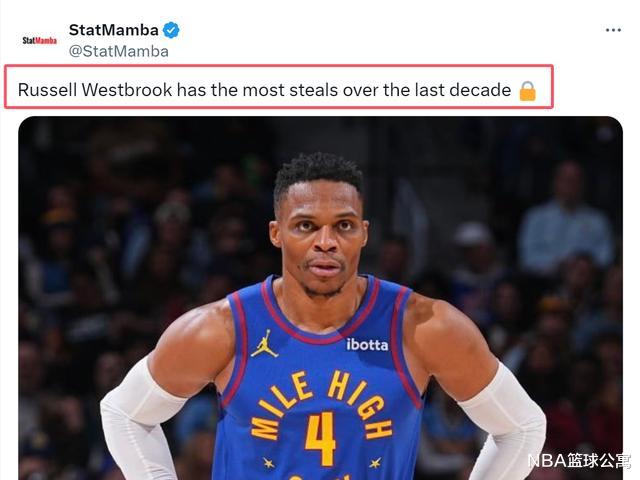Click the yellow star right of the jersey number
Viewport: 640px width, 480px height.
click(375, 463)
